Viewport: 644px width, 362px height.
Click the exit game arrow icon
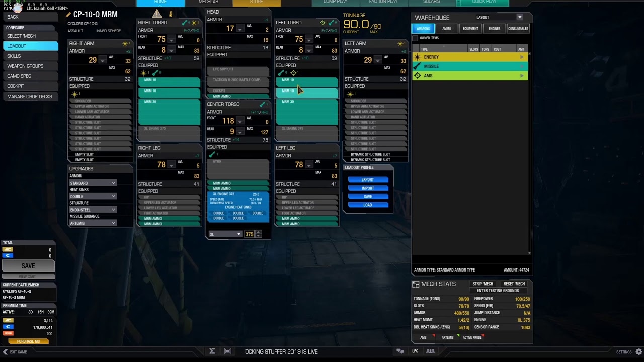(x=5, y=352)
